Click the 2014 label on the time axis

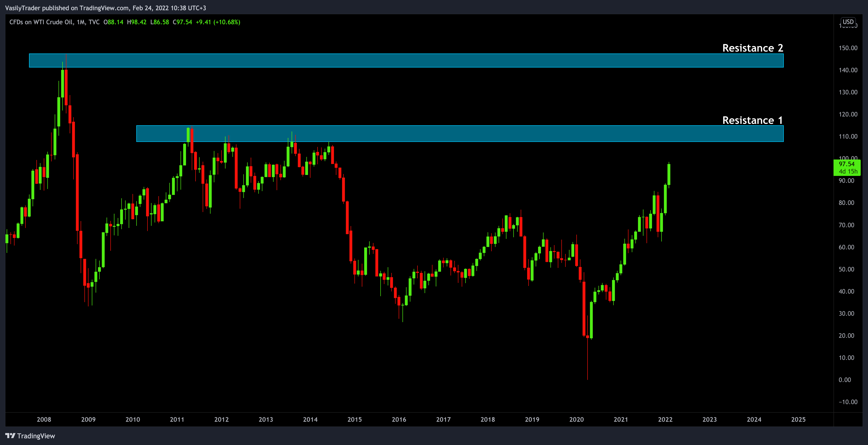coord(310,419)
